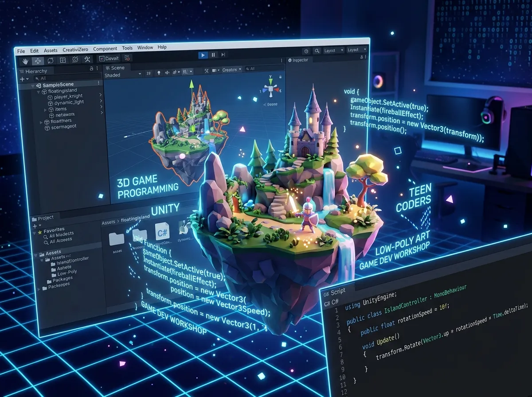
Task: Expand the items tree node
Action: [x=45, y=109]
